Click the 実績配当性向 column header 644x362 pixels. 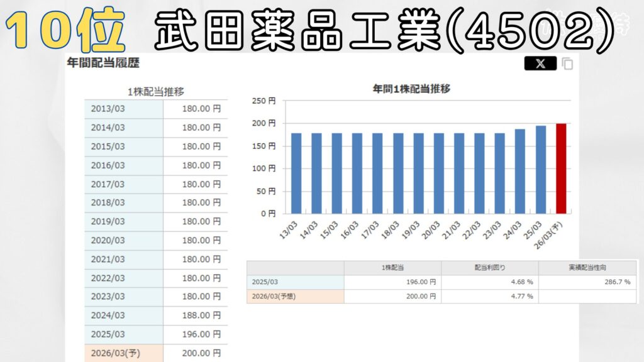point(587,268)
